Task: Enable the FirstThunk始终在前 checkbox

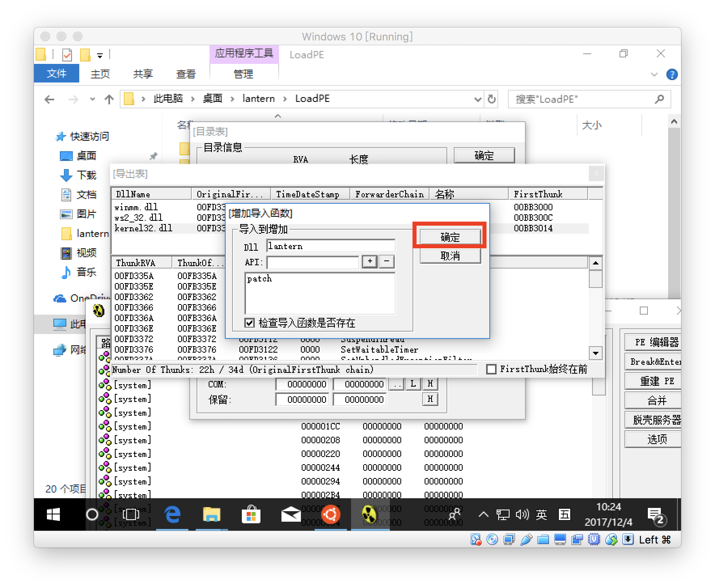Action: [x=491, y=369]
